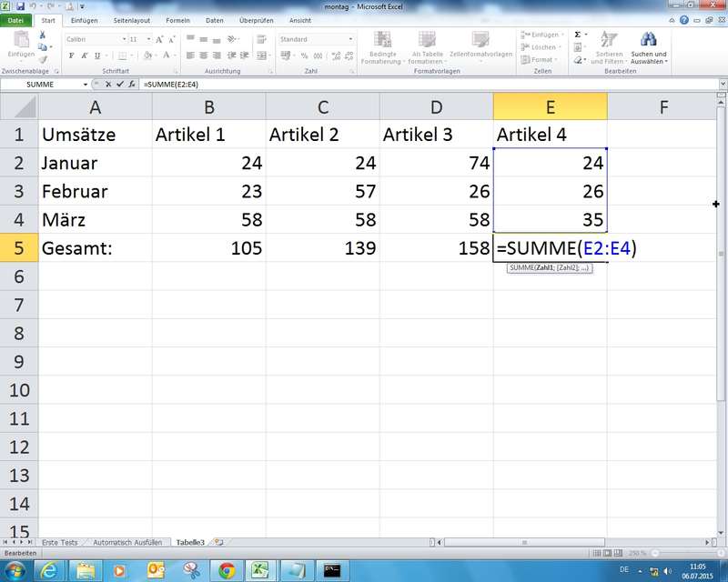The width and height of the screenshot is (728, 582).
Task: Click the insert new worksheet tab icon
Action: [x=218, y=542]
